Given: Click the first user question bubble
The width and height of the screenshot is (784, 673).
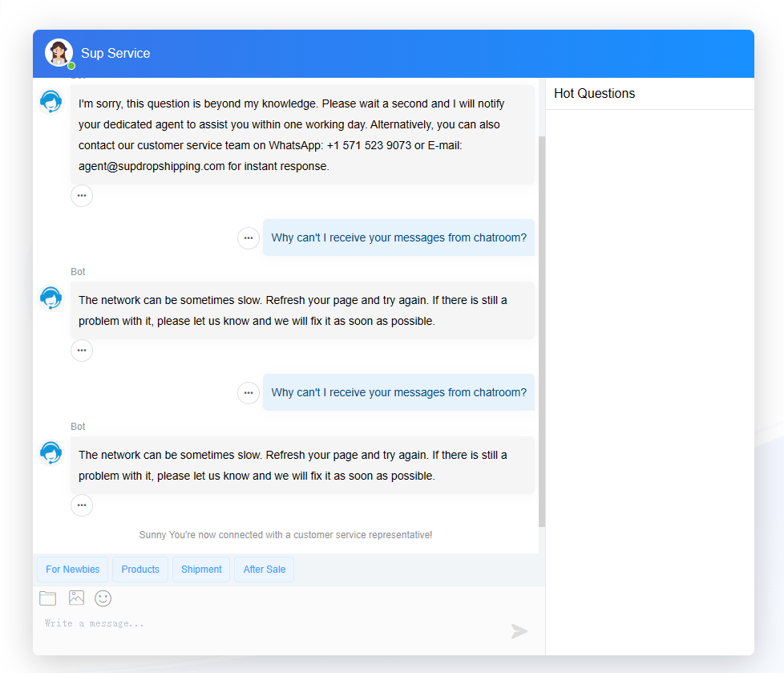Looking at the screenshot, I should pyautogui.click(x=398, y=237).
